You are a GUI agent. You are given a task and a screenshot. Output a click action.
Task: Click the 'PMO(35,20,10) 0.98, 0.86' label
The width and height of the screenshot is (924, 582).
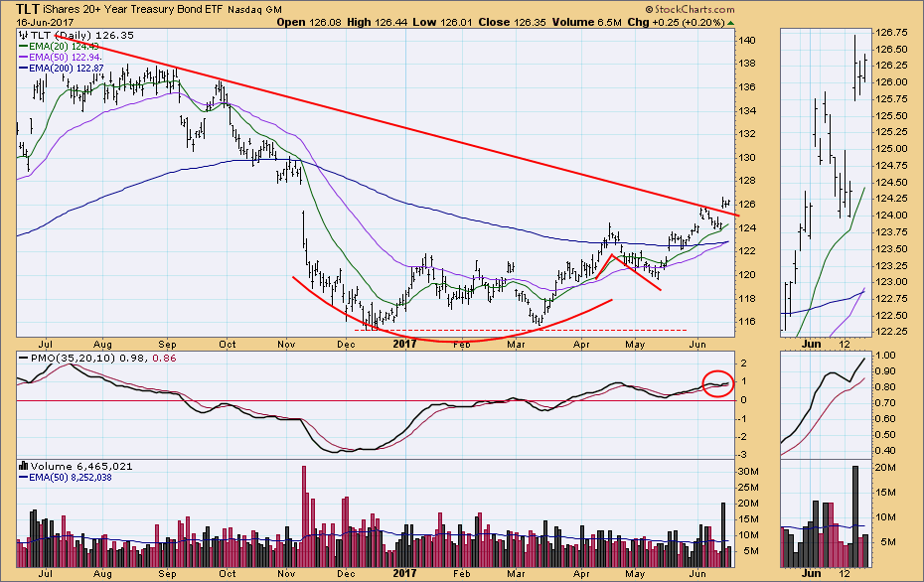click(103, 359)
